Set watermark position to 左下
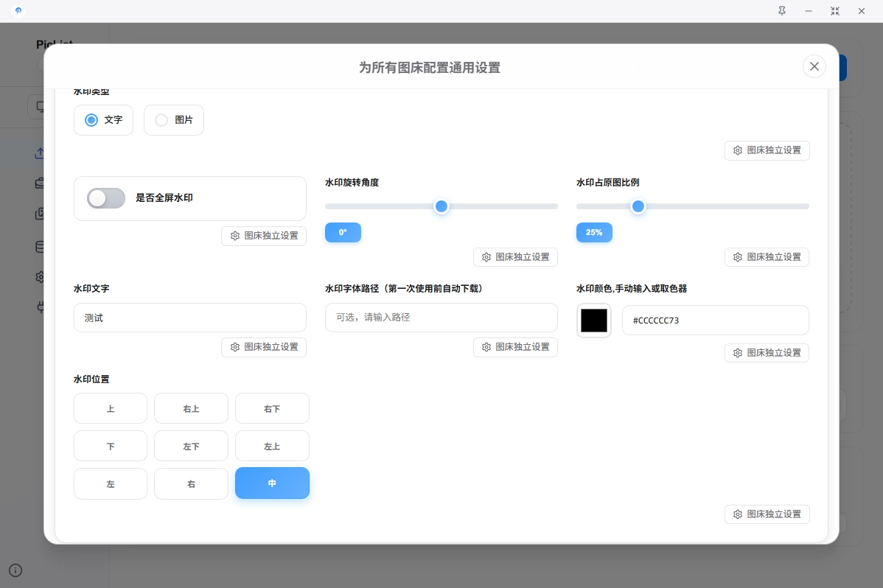 (x=191, y=447)
